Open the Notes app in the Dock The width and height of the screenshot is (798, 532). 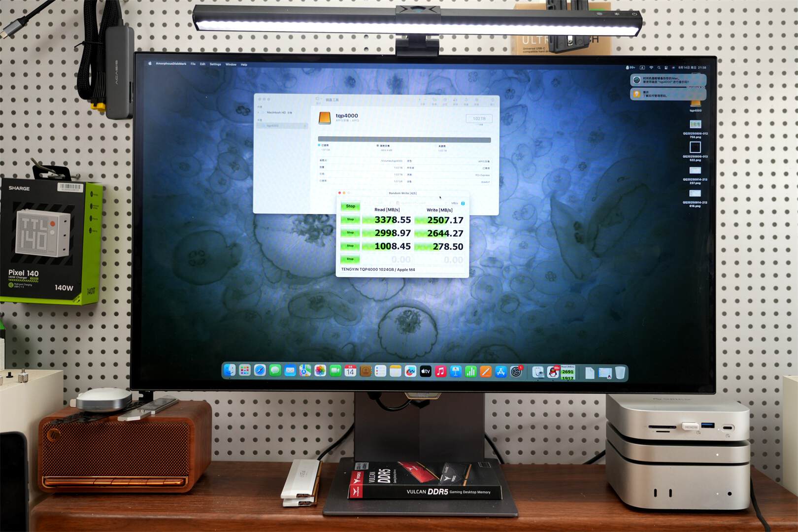[x=396, y=371]
